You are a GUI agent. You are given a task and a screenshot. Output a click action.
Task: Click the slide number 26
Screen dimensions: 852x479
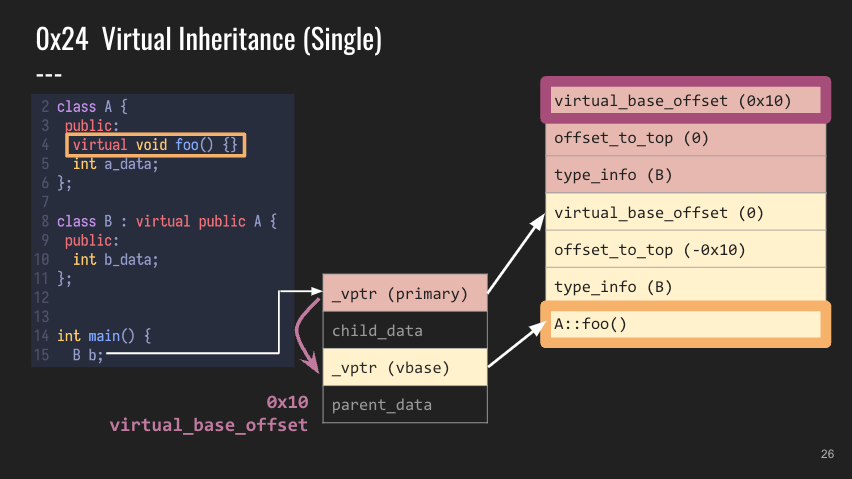pos(827,454)
